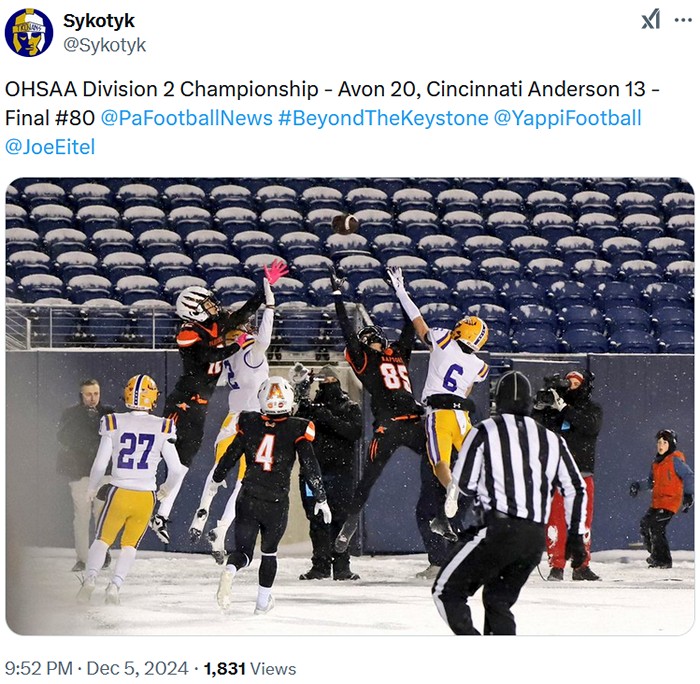View the 1,831 Views count
The image size is (700, 684).
(x=250, y=669)
